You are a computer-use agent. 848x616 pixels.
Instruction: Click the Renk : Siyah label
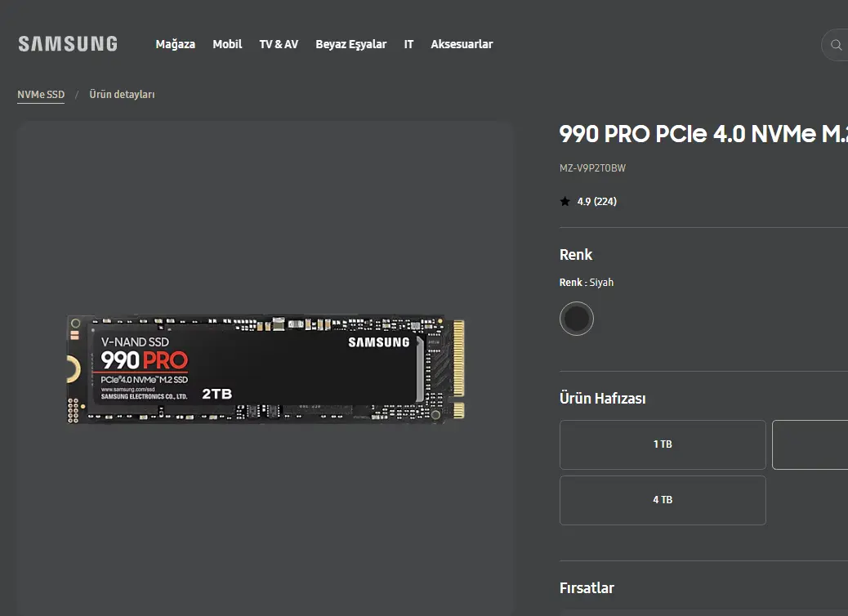pos(587,283)
